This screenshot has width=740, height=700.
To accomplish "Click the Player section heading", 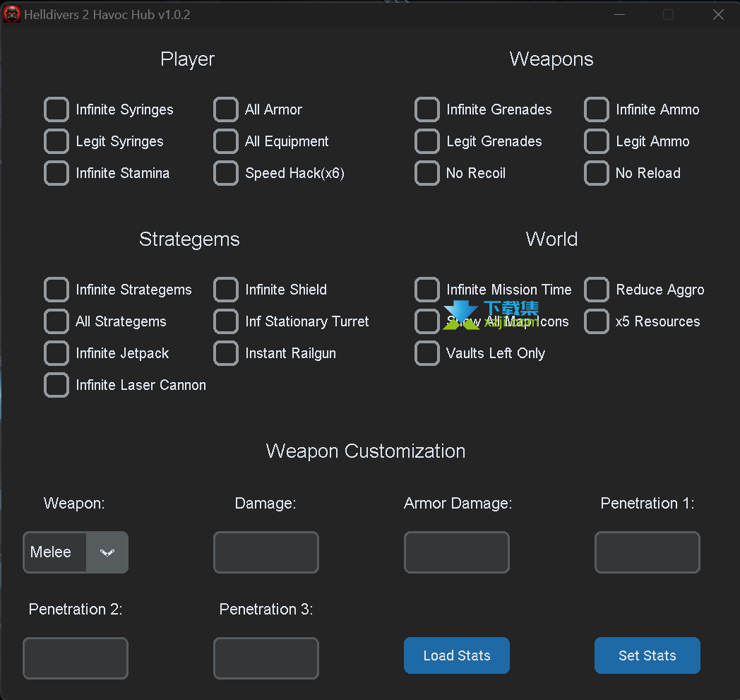I will (187, 59).
